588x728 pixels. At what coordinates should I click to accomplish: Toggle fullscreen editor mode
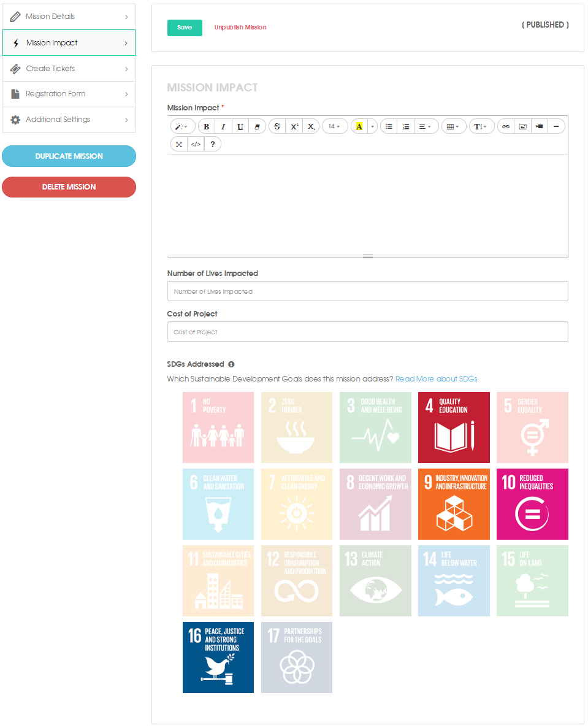pos(178,144)
